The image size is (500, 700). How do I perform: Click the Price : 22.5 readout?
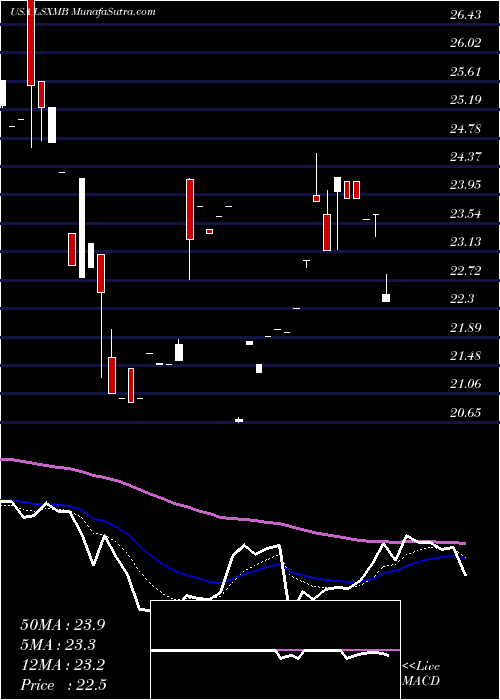tap(63, 684)
